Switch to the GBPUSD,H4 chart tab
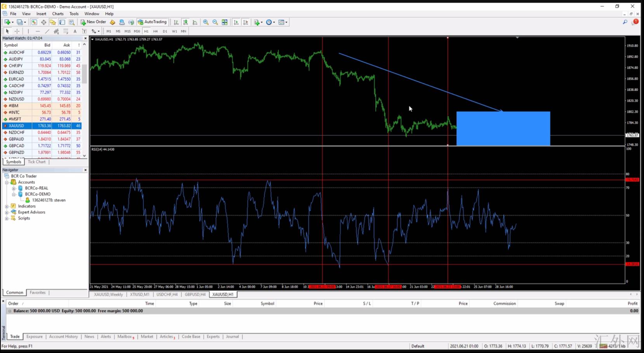Screen dimensions: 644x353 pyautogui.click(x=195, y=294)
